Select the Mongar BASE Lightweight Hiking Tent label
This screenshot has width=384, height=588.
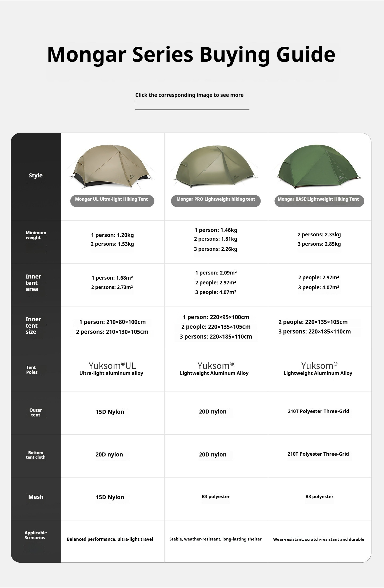click(x=319, y=201)
